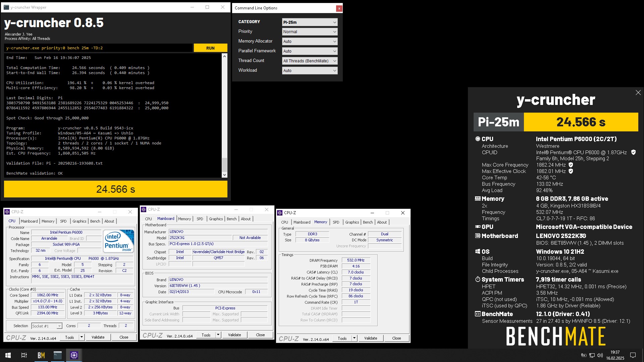
Task: Click the GPU section icon in BenchMate panel
Action: (x=478, y=227)
